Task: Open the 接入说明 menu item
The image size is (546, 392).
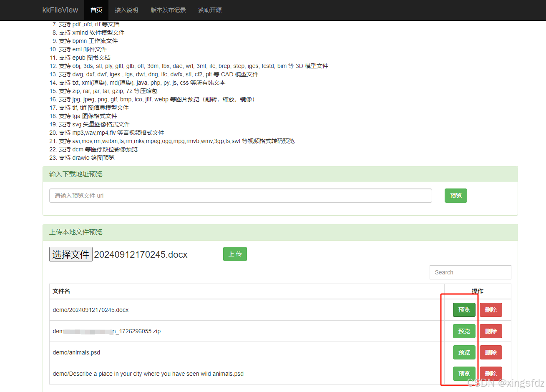Action: coord(126,10)
